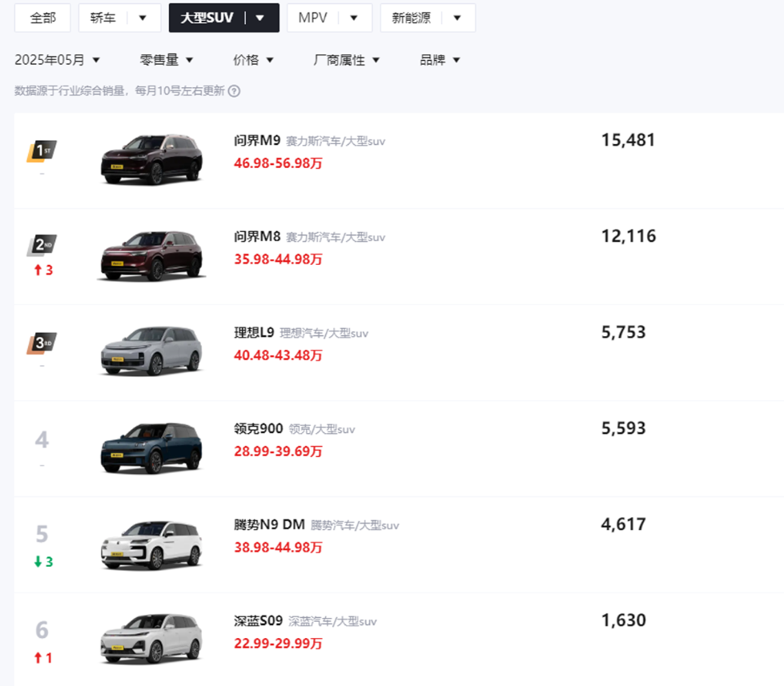Open the 2025年05月 date filter

(x=57, y=60)
